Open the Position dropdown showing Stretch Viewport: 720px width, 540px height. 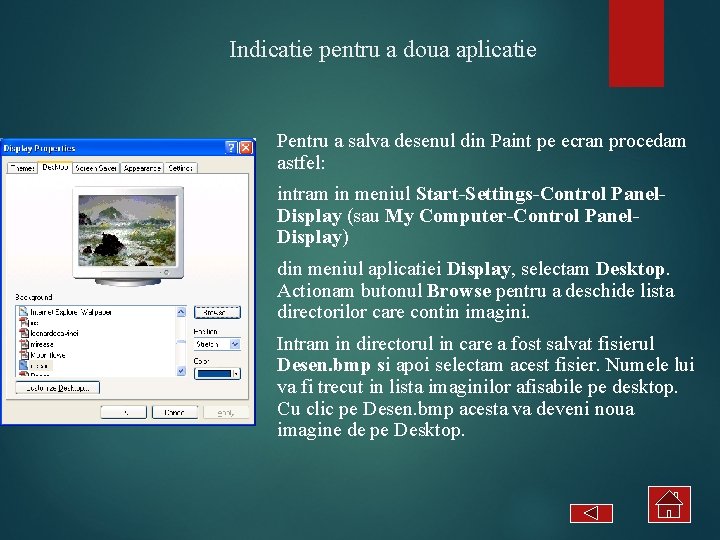pyautogui.click(x=217, y=344)
